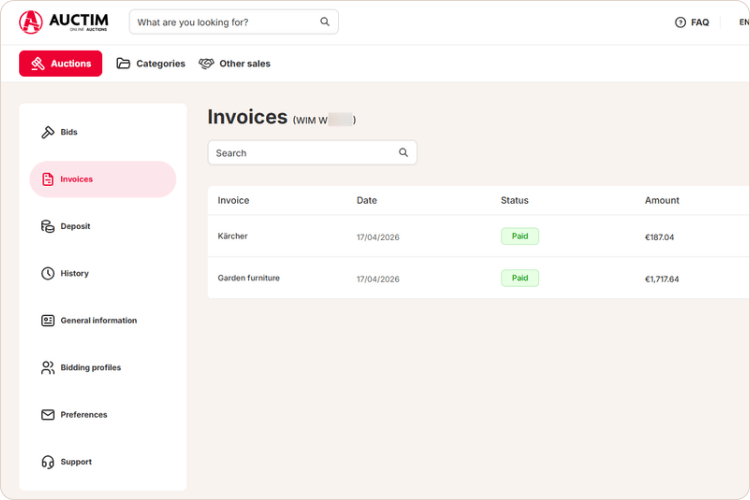750x500 pixels.
Task: Click the Kärcher row date 17/04/2026
Action: (x=378, y=237)
